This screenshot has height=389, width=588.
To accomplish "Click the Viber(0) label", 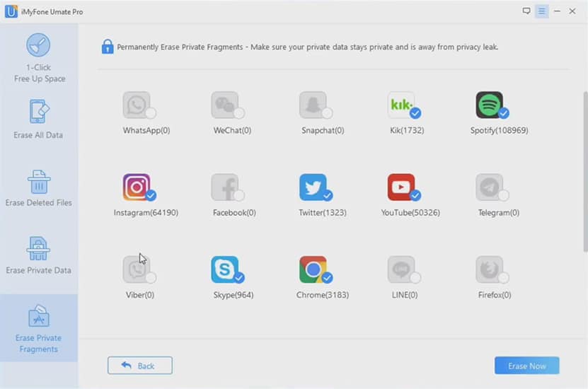I will point(140,295).
